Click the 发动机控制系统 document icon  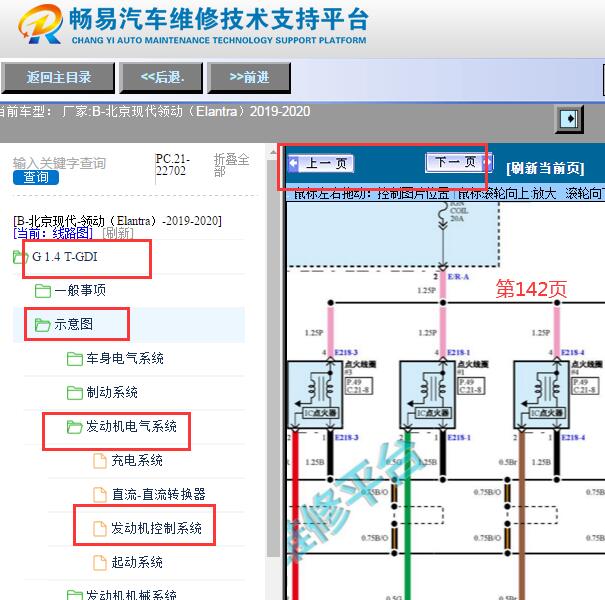tap(100, 529)
